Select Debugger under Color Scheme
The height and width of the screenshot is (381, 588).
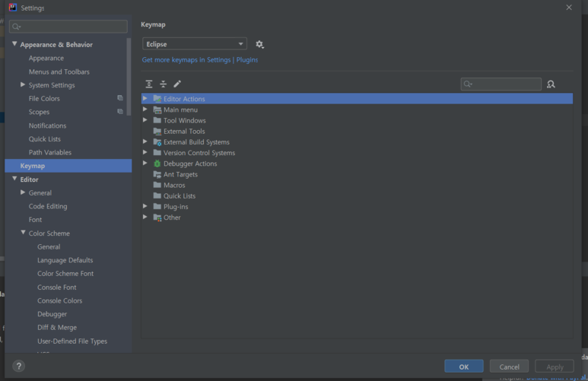click(x=52, y=314)
